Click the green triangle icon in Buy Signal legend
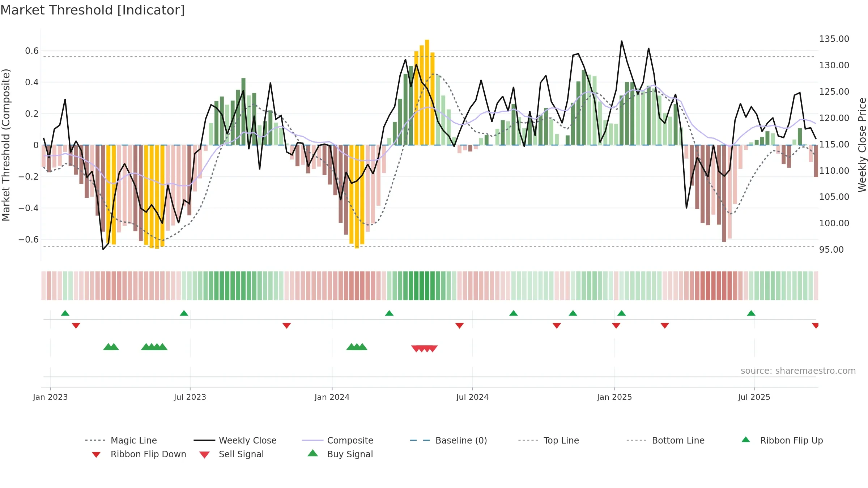Screen dimensions: 868x488 tap(313, 453)
